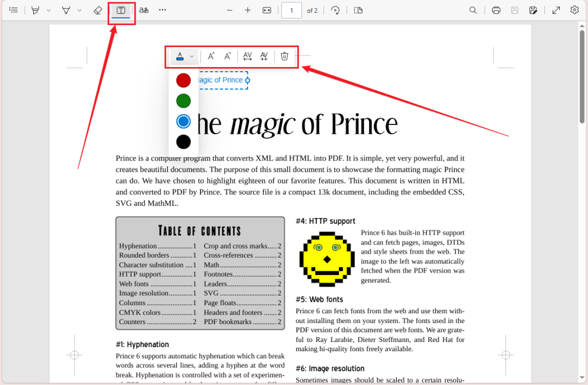Screen dimensions: 588x385
Task: Click the Save icon
Action: pos(514,10)
